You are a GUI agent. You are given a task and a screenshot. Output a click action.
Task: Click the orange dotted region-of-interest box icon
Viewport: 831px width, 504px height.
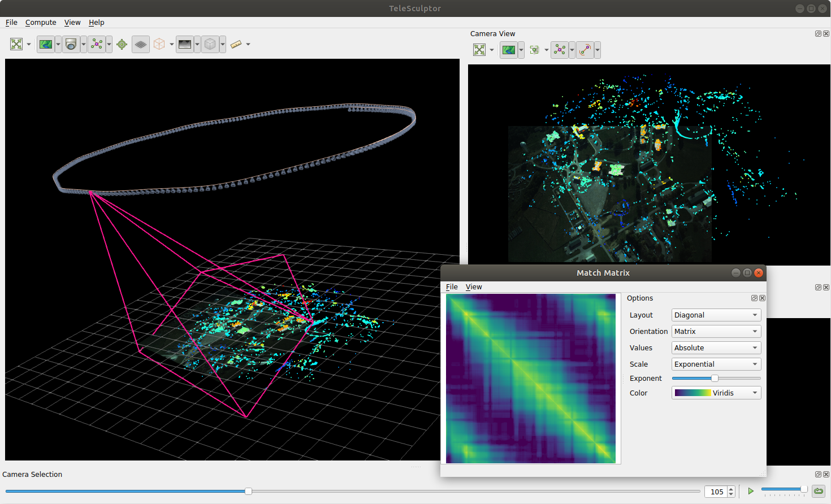point(159,44)
